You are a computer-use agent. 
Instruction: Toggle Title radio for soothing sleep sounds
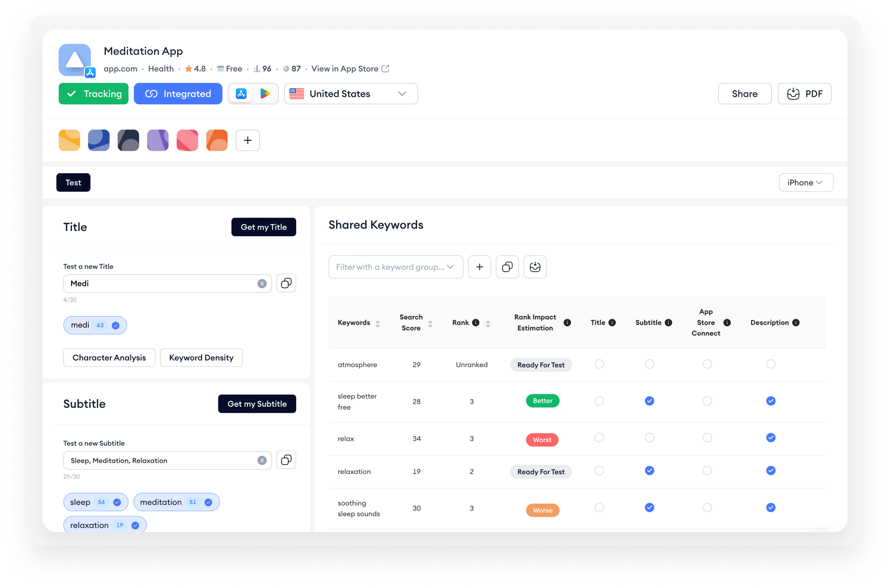(599, 508)
